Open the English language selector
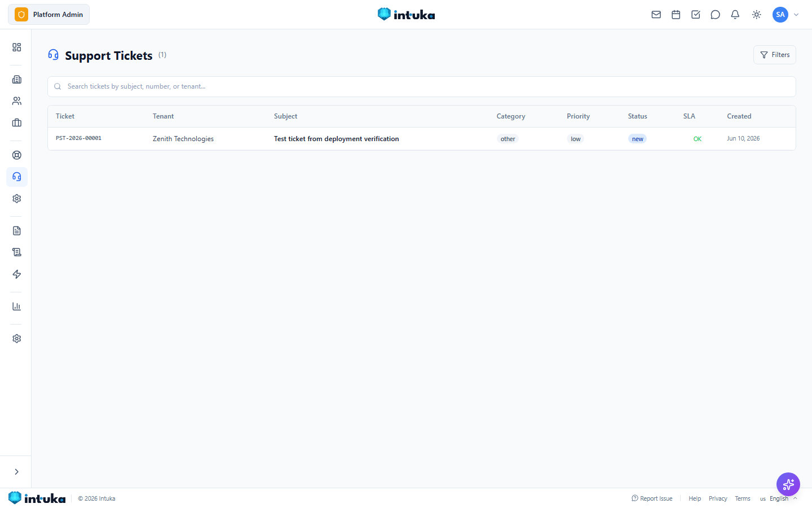 [x=779, y=498]
